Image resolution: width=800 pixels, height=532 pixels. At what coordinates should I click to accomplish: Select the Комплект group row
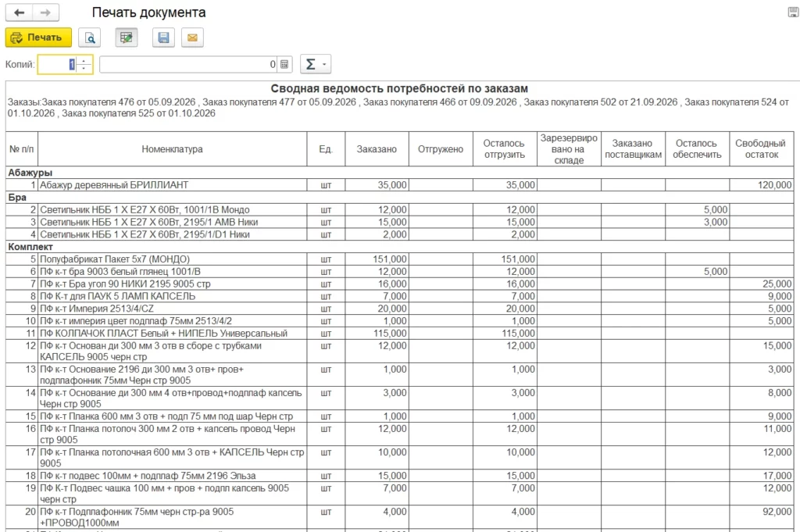click(x=399, y=247)
